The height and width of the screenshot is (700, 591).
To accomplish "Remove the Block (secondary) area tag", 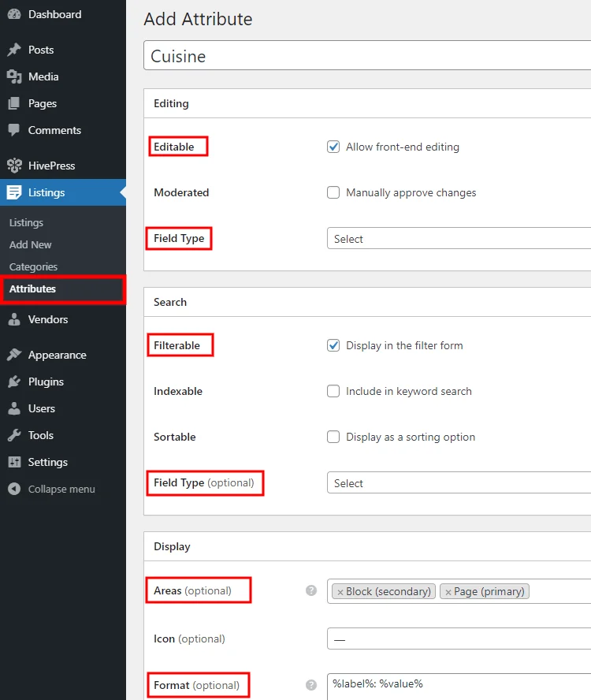I will coord(342,591).
